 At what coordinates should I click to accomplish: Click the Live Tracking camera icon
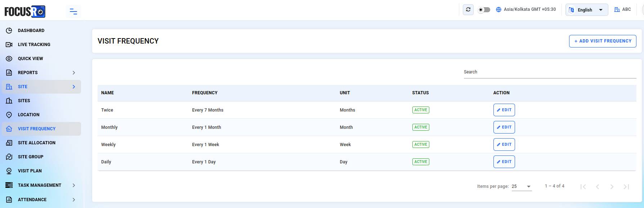[9, 45]
